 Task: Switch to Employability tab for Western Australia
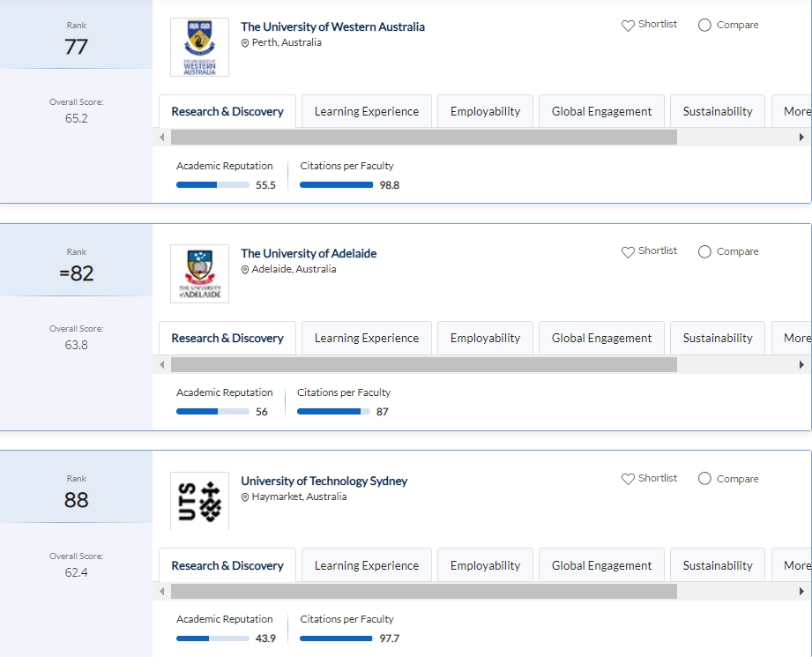pos(485,112)
